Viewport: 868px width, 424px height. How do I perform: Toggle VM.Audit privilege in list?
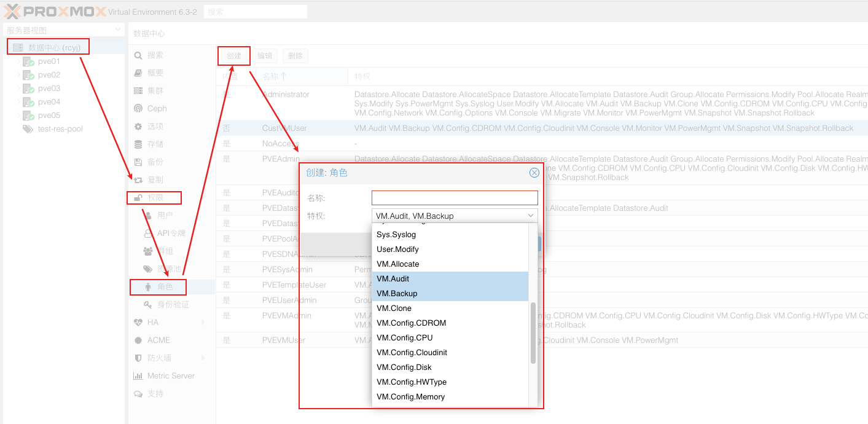[x=451, y=279]
